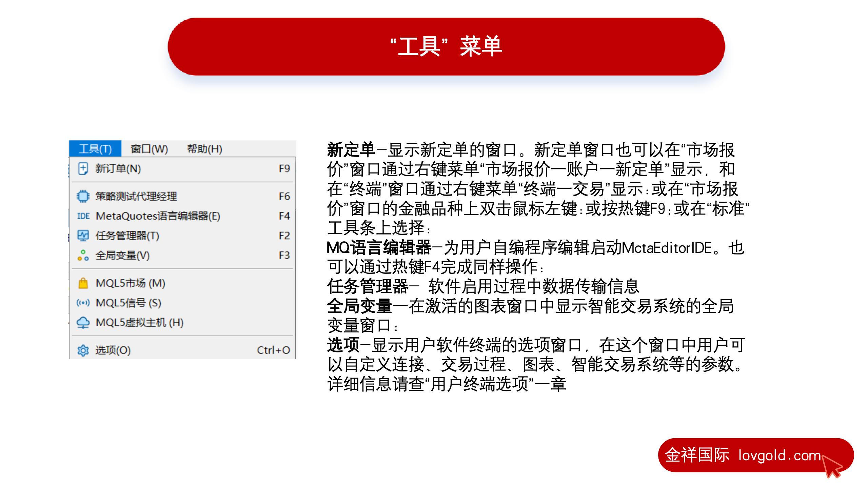Viewport: 868px width, 488px height.
Task: Click the red “工具” 菜单 title banner
Action: (446, 46)
